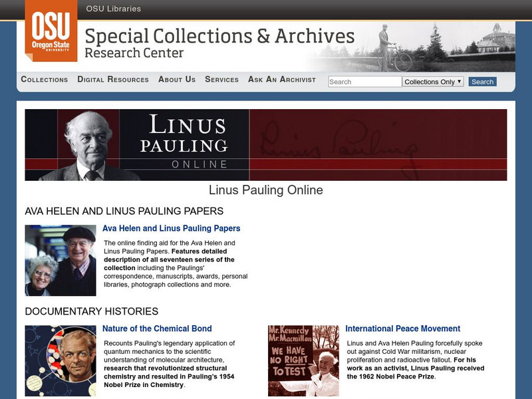Open the Digital Resources menu
Viewport: 532px width, 399px height.
coord(113,79)
